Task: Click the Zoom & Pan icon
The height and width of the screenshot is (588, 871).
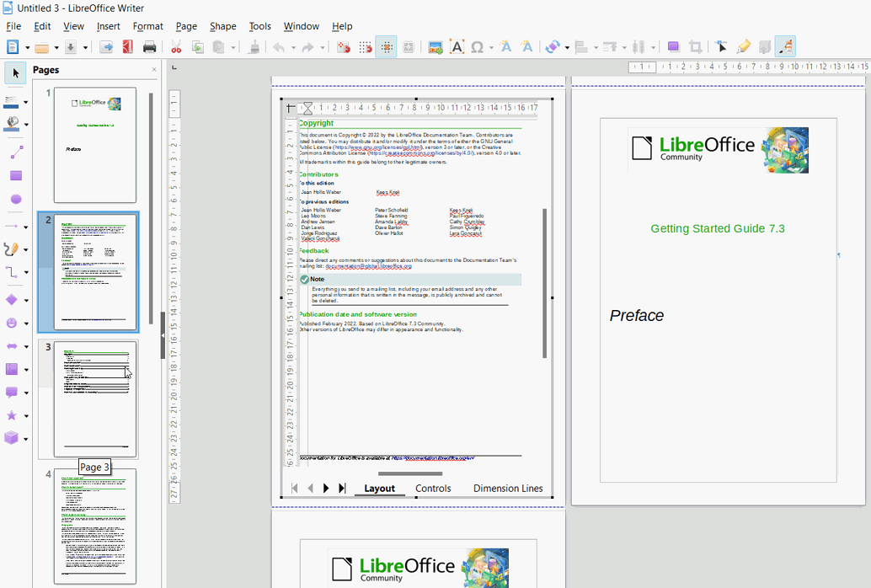Action: (409, 47)
